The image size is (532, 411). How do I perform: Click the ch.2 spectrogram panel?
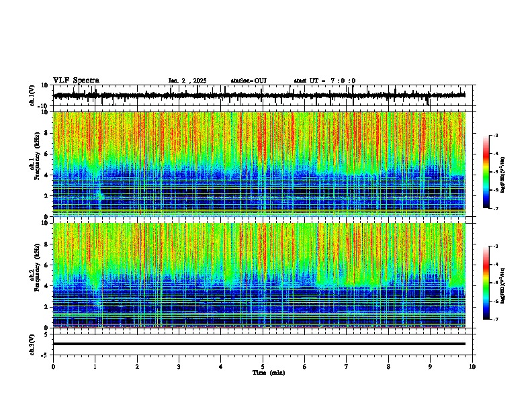coord(259,275)
